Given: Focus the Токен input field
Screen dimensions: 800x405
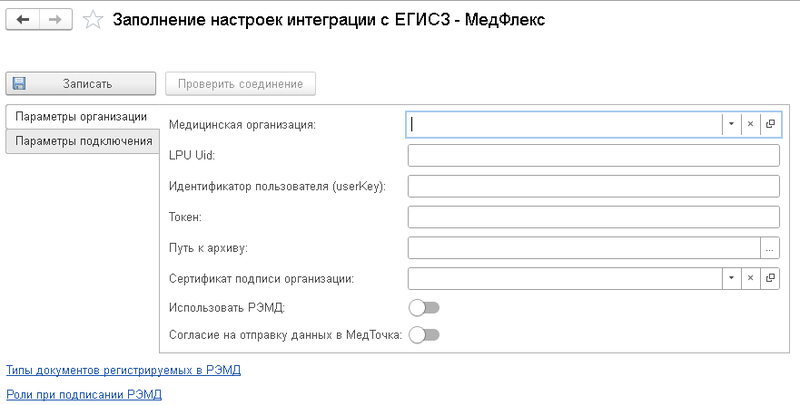Looking at the screenshot, I should 593,217.
